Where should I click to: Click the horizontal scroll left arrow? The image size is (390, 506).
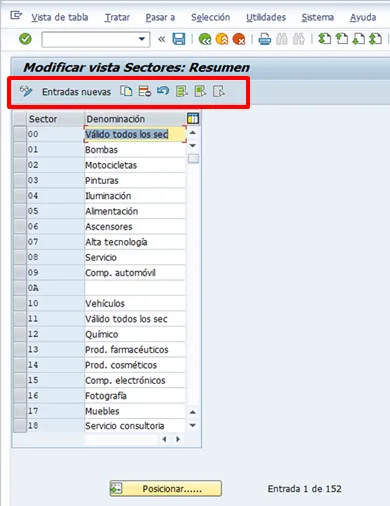coord(164,439)
